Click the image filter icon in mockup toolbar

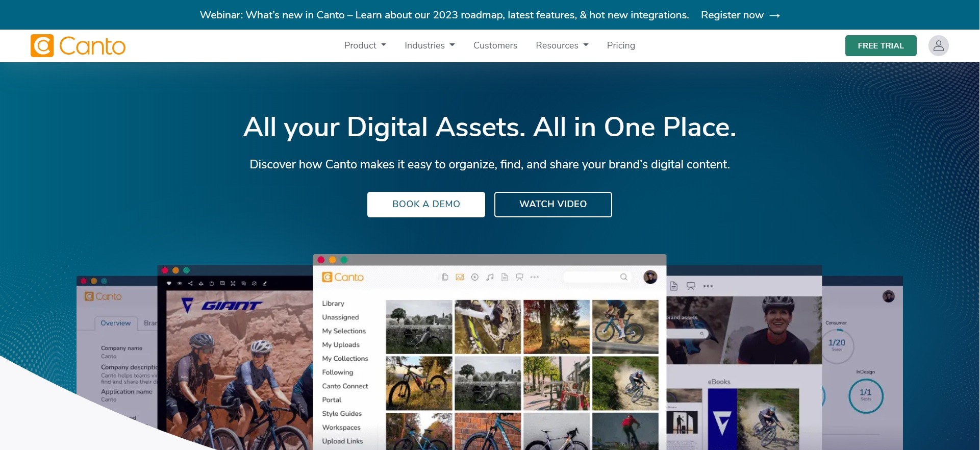(460, 277)
